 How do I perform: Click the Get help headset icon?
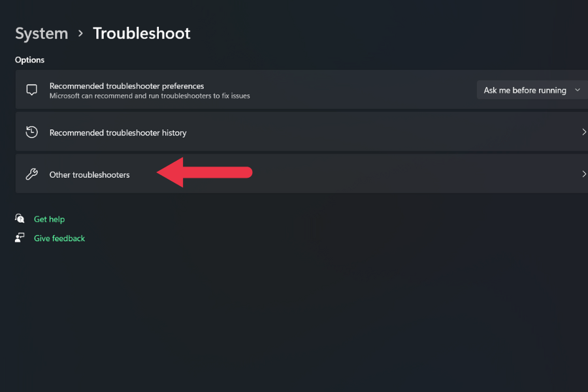coord(20,218)
